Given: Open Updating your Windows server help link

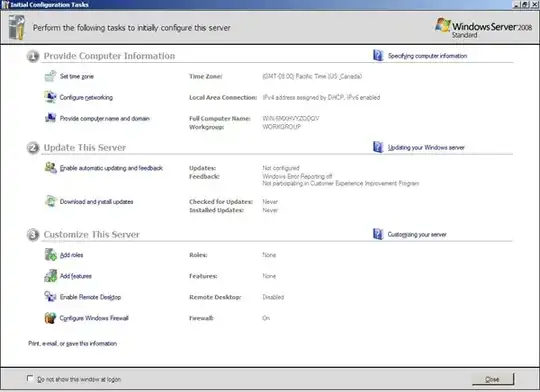Looking at the screenshot, I should pos(426,147).
